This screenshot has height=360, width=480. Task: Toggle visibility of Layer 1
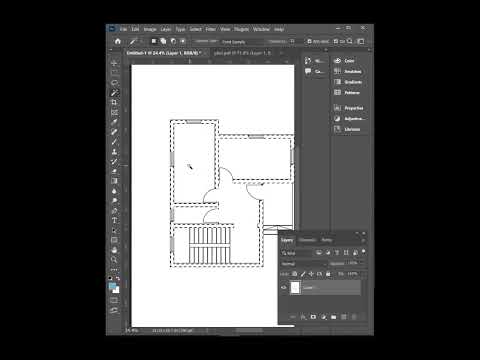284,287
